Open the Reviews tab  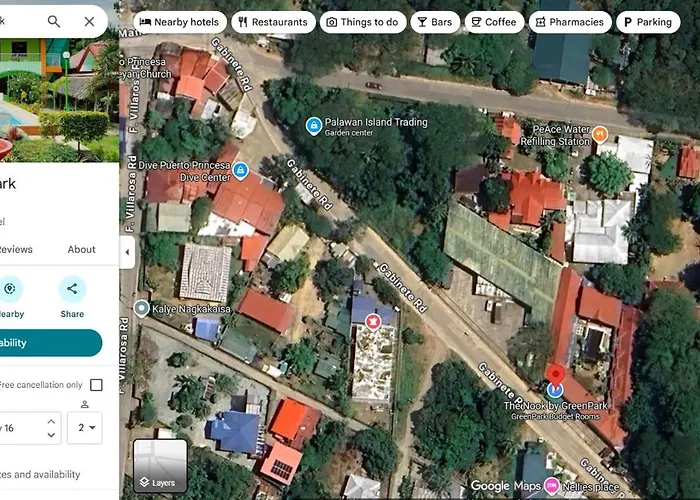pyautogui.click(x=16, y=249)
